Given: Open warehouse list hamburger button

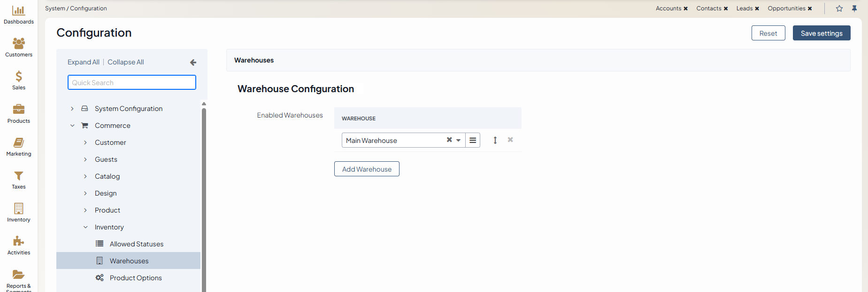Looking at the screenshot, I should [473, 140].
